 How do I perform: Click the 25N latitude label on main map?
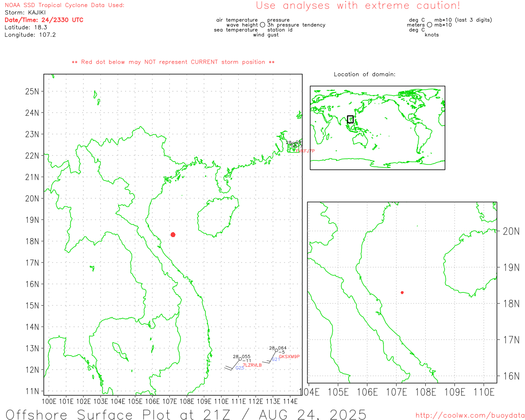[32, 91]
